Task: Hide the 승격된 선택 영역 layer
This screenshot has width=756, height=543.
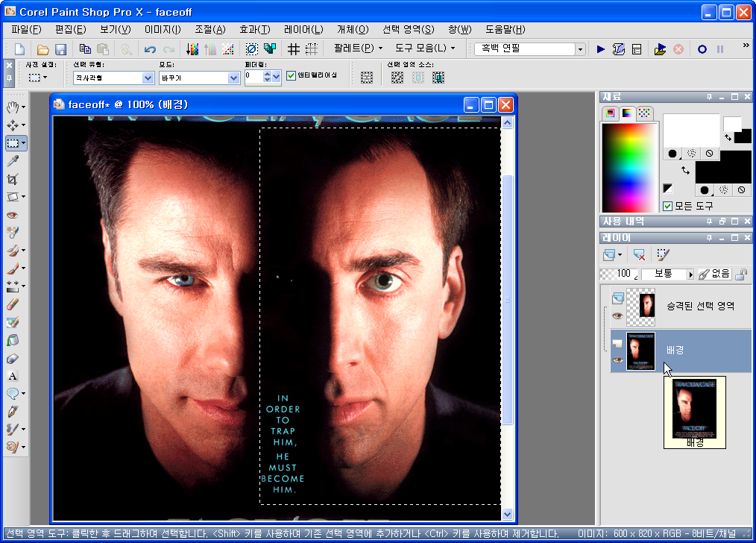Action: tap(617, 316)
